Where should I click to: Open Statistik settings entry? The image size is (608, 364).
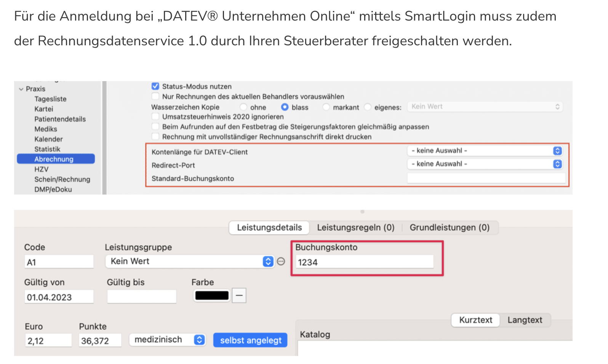point(47,149)
